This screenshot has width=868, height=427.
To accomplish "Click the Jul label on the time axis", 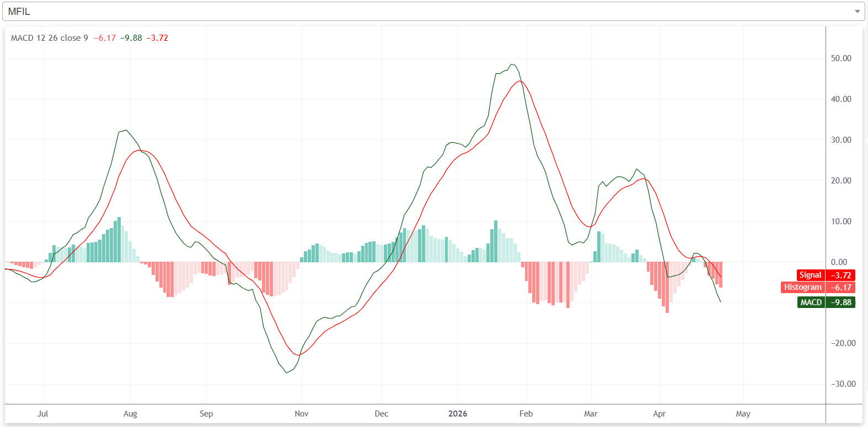I will 43,413.
